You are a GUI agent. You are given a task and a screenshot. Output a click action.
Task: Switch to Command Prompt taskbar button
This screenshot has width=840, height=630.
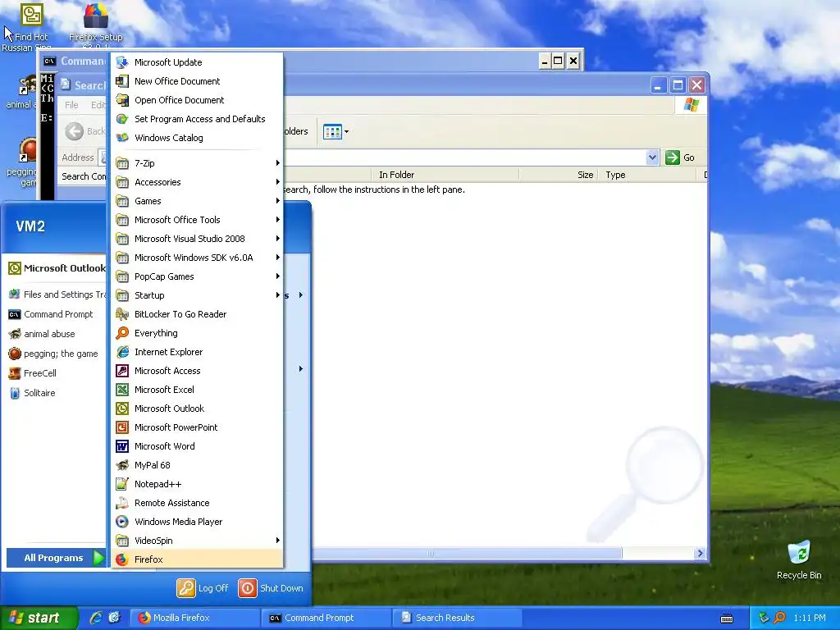point(326,618)
